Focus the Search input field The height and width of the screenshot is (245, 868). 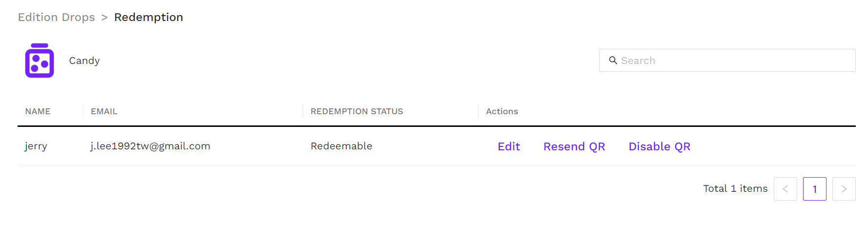[733, 61]
